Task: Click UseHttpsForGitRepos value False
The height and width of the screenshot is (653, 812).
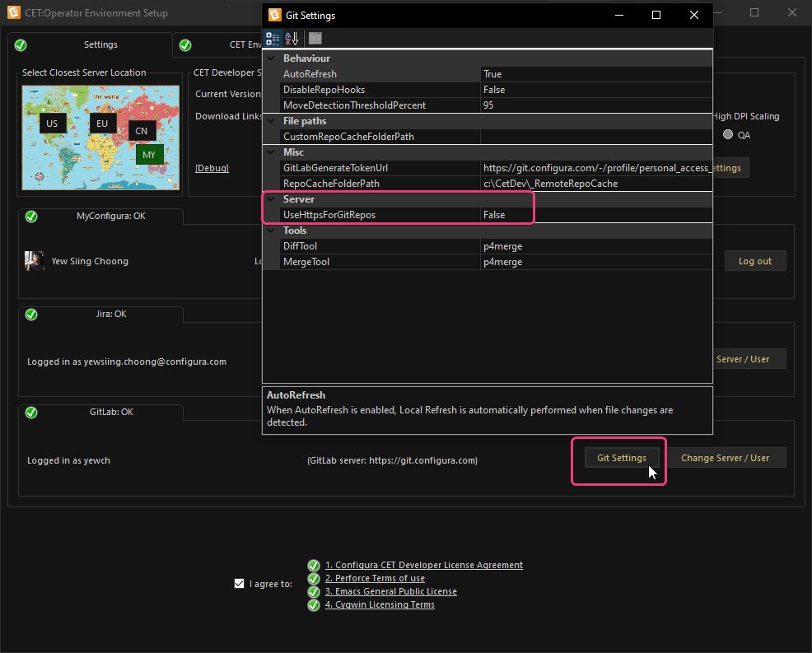Action: coord(596,215)
